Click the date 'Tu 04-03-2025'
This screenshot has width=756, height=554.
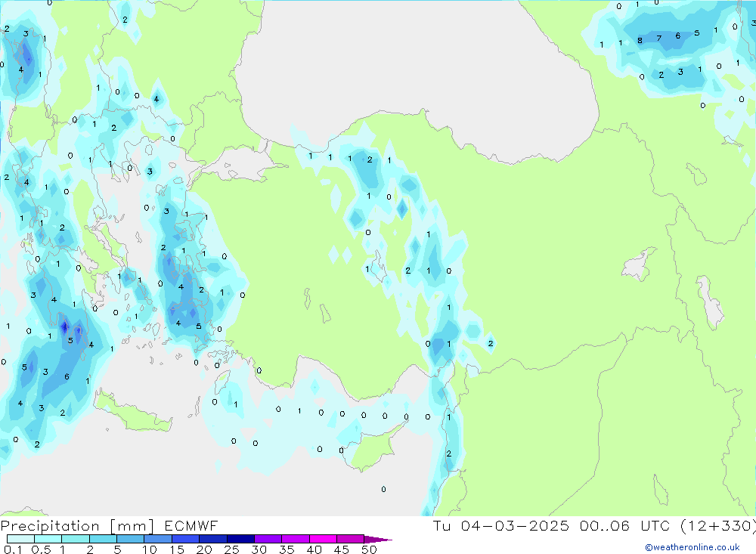(501, 525)
